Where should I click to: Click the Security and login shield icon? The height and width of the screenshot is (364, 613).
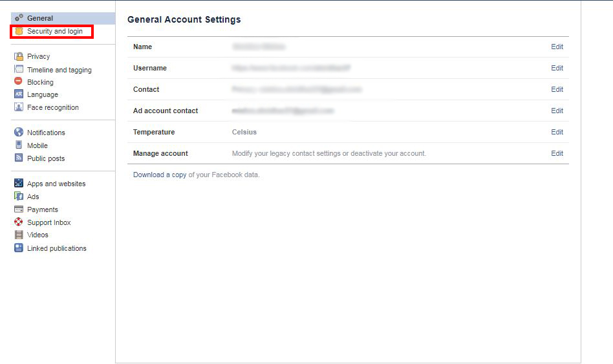tap(19, 31)
